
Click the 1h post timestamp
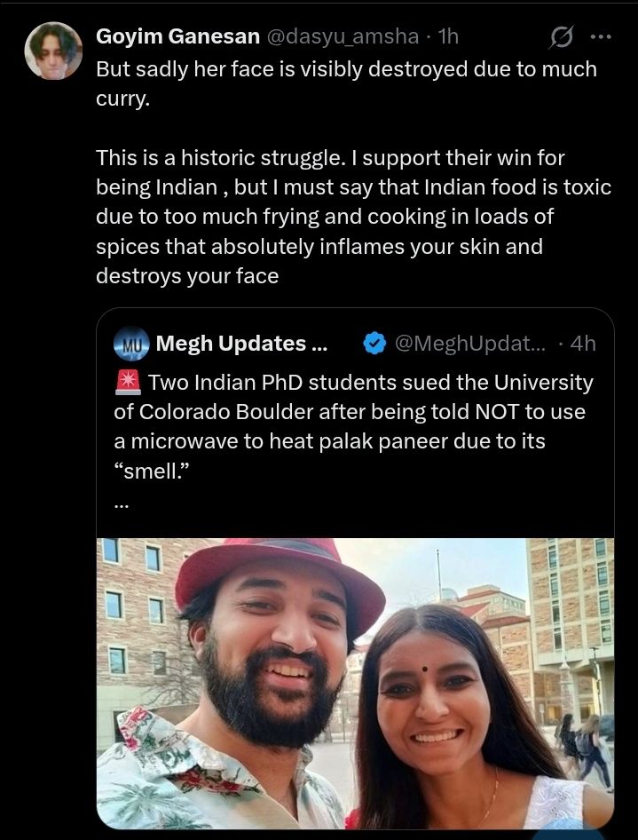(448, 36)
